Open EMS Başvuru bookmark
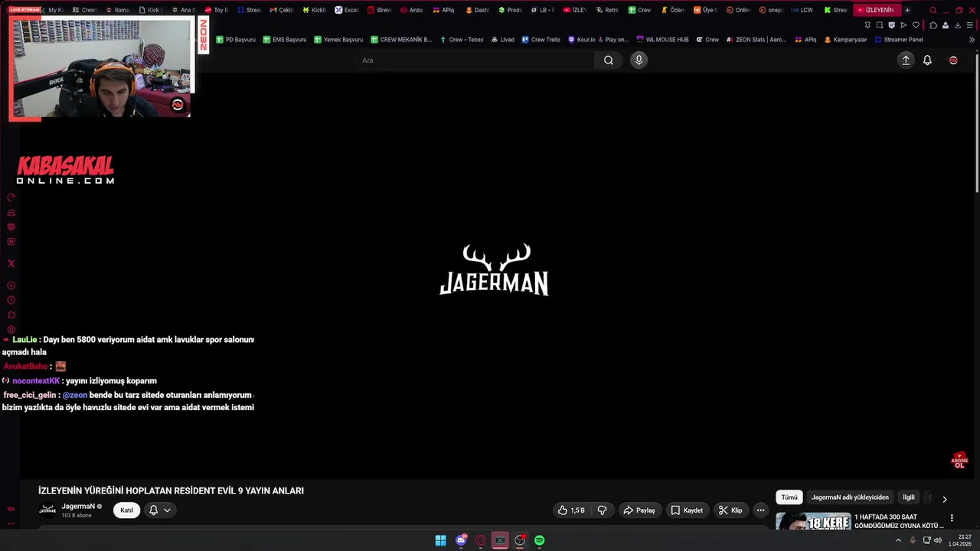 tap(285, 40)
